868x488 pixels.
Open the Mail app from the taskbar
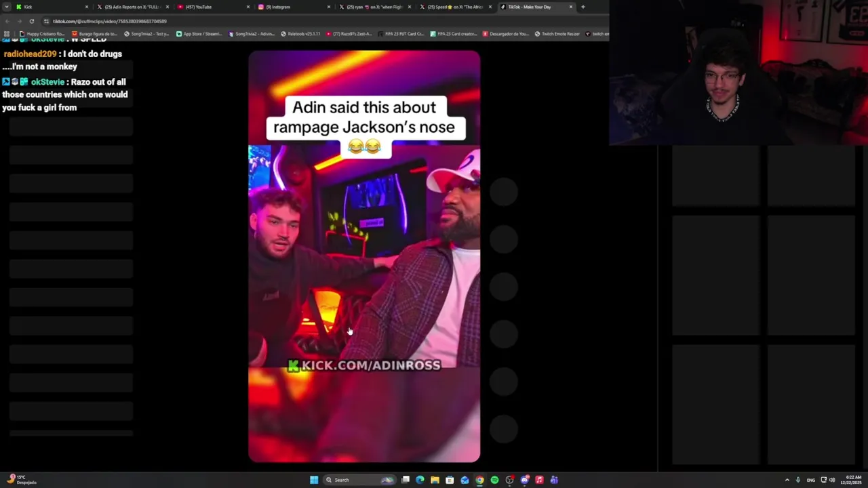click(465, 480)
